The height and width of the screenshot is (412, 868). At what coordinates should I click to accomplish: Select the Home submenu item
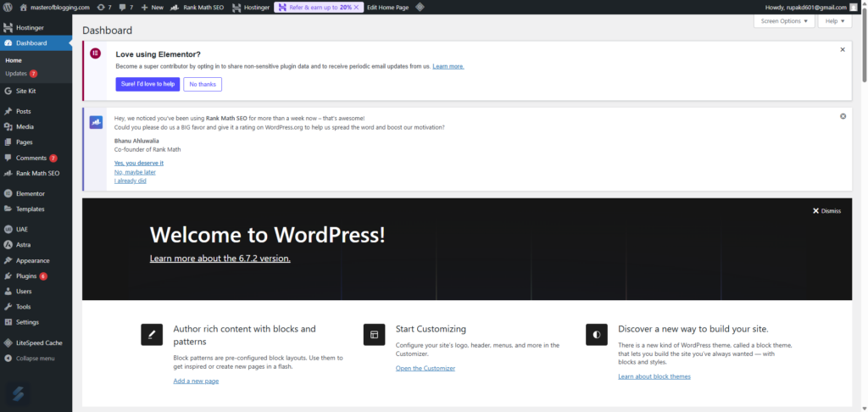(x=14, y=60)
